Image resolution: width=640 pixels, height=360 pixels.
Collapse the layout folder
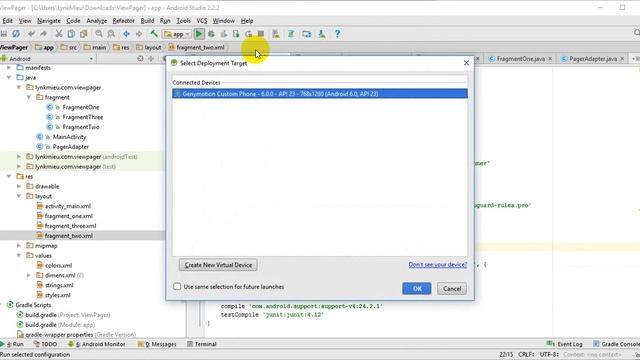pos(19,196)
